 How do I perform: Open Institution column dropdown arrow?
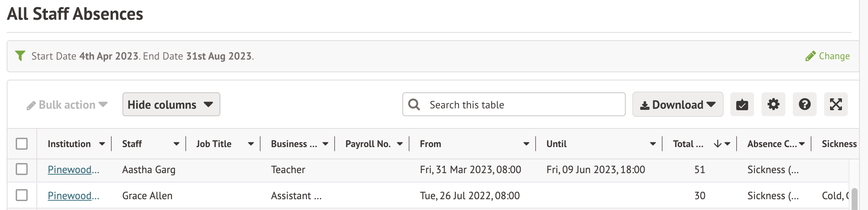click(102, 144)
